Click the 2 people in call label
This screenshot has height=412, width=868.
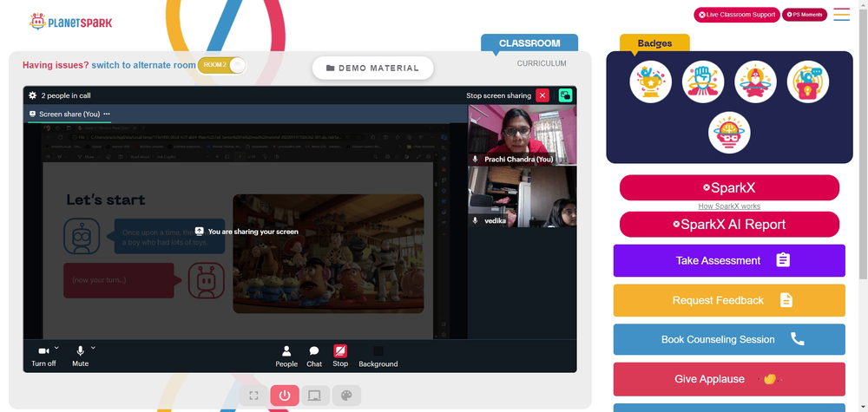(x=66, y=95)
